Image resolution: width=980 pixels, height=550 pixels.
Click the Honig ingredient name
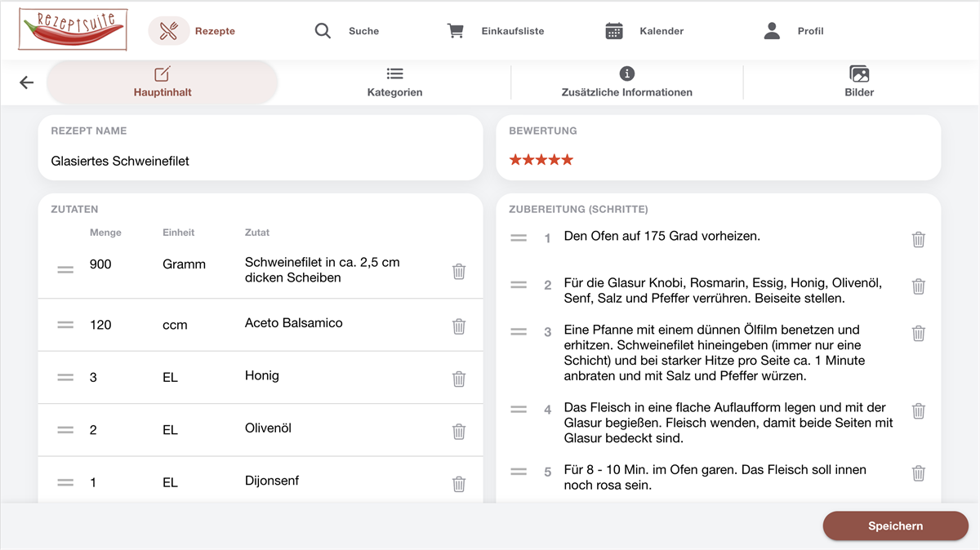[x=262, y=376]
